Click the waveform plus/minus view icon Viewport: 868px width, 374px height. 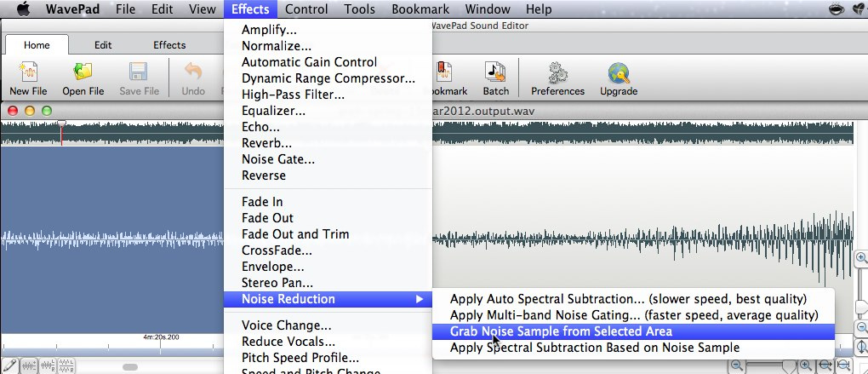point(28,365)
